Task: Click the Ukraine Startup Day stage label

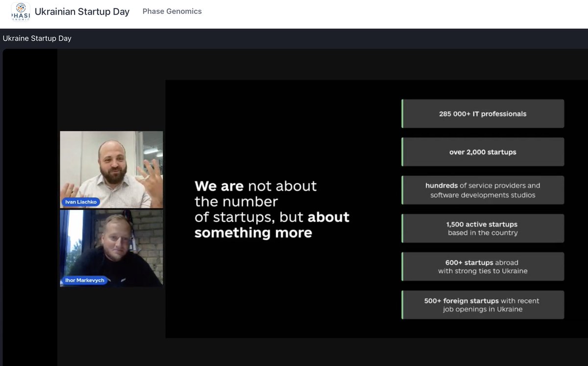Action: (37, 38)
